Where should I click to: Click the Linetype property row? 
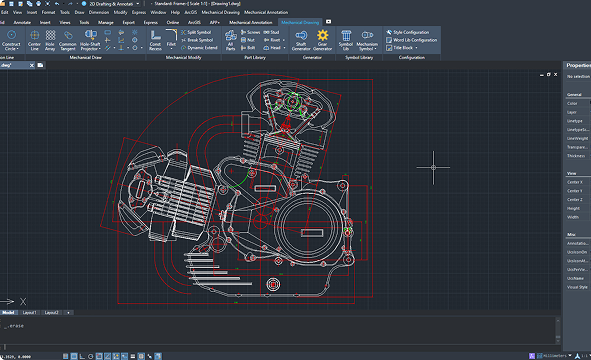click(577, 121)
